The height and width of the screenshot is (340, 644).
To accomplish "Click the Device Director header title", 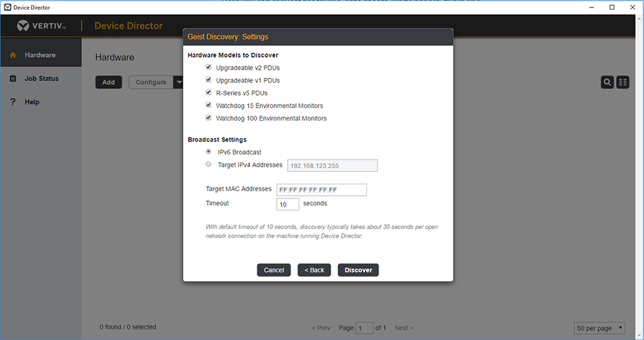I will (129, 26).
